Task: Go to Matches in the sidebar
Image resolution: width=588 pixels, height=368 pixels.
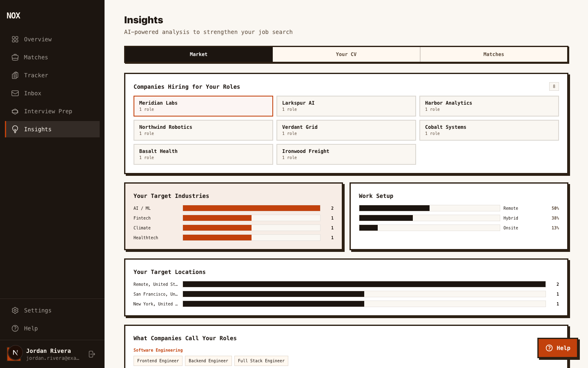Action: point(52,57)
